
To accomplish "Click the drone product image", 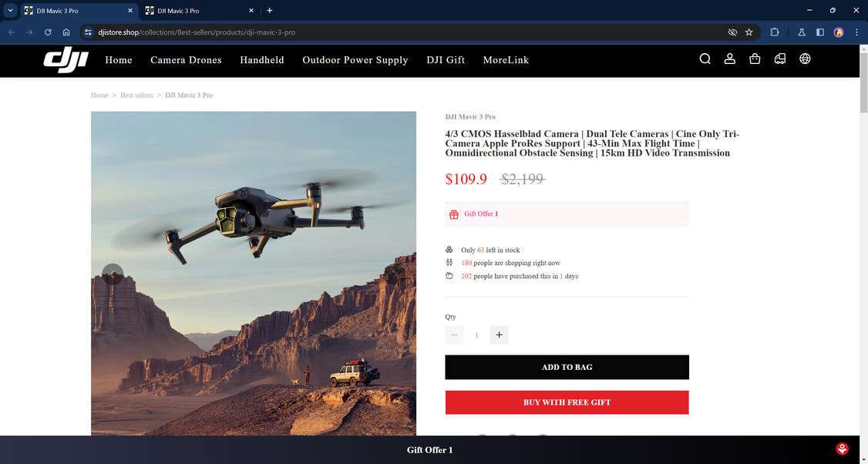I will click(x=254, y=274).
